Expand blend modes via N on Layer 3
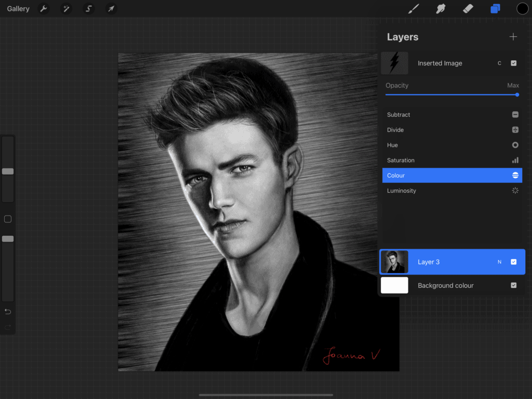Screen dimensions: 532x399 point(499,262)
